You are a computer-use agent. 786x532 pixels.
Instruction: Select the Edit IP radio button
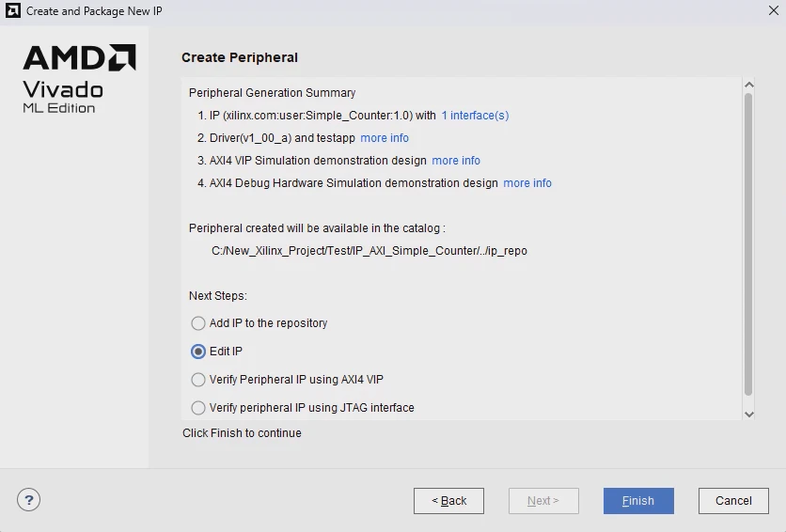click(x=198, y=352)
